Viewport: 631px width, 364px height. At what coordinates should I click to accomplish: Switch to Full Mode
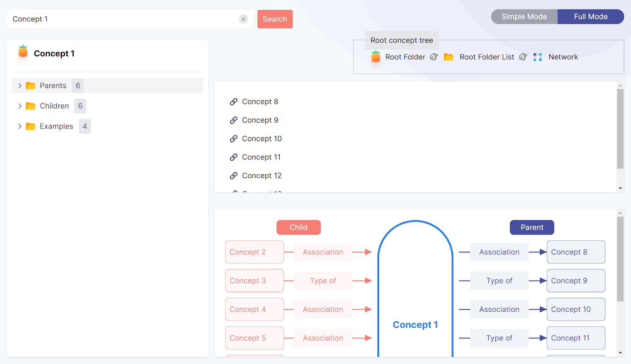tap(591, 17)
